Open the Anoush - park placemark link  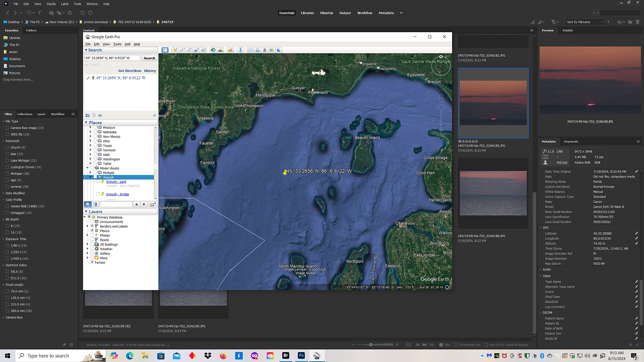[x=116, y=181]
